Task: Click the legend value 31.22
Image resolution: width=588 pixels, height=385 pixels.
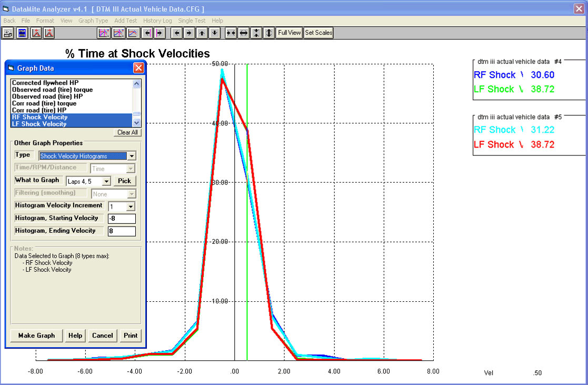Action: [x=543, y=130]
